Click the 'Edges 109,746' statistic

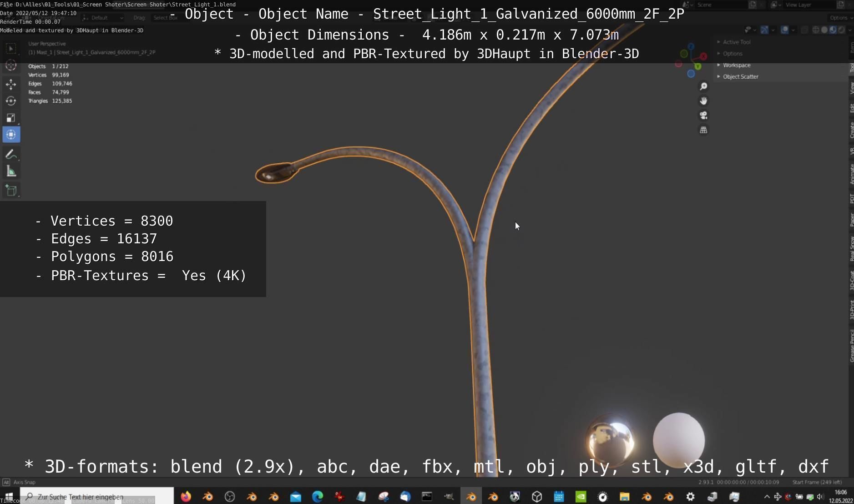[x=50, y=84]
